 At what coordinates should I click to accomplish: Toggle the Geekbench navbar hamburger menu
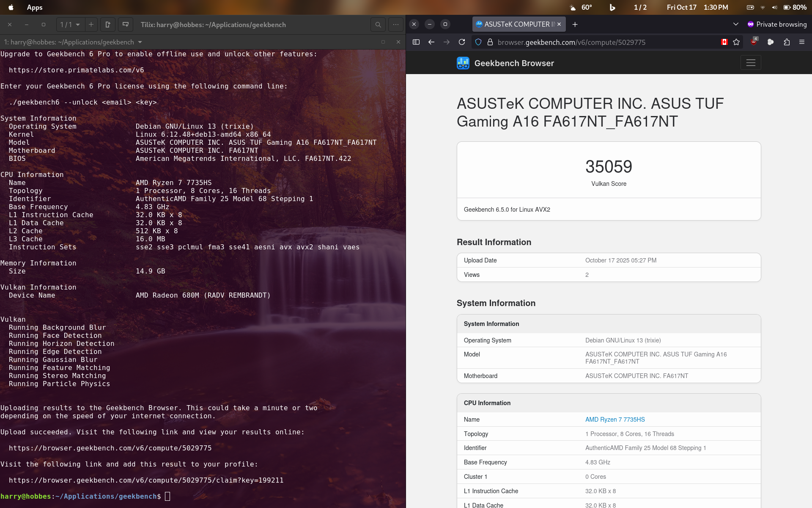(x=751, y=63)
